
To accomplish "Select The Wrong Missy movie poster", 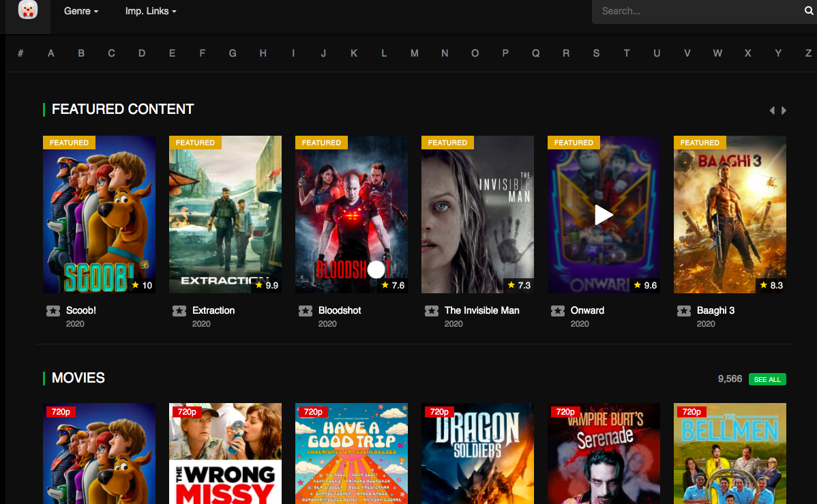I will tap(225, 454).
